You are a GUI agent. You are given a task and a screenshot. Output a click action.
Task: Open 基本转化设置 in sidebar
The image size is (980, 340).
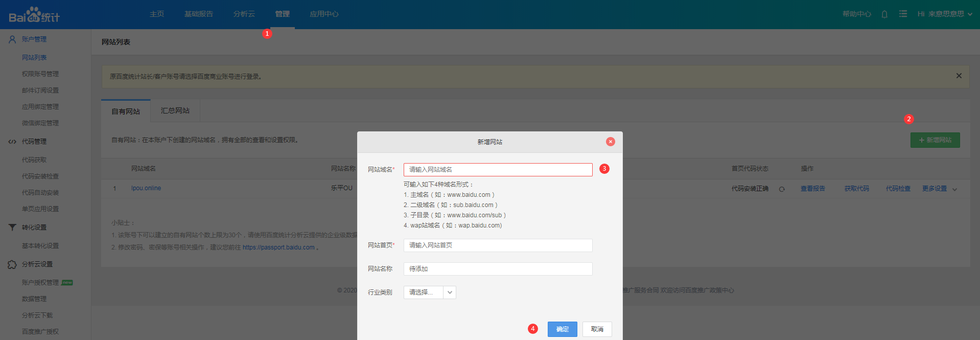click(40, 246)
